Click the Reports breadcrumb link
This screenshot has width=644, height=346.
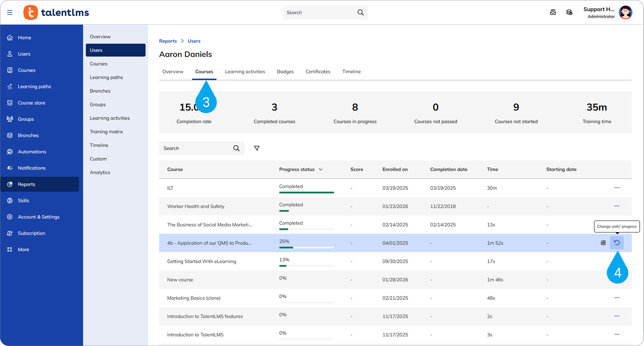(168, 41)
